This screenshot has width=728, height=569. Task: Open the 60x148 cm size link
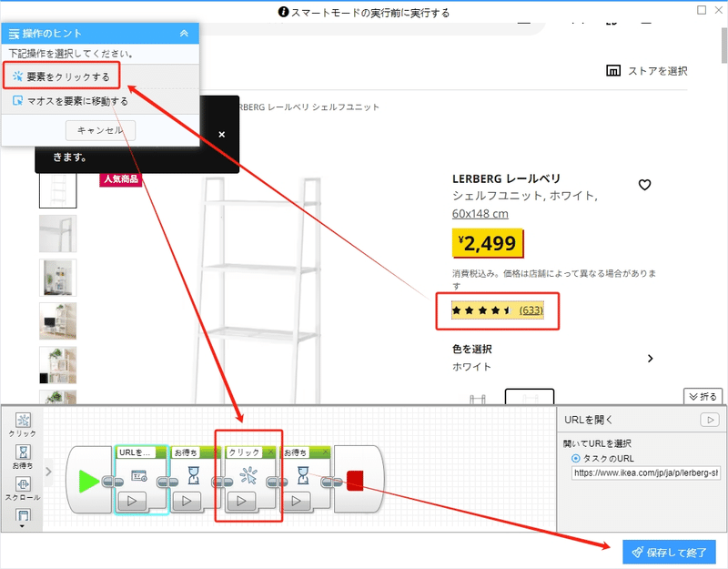point(480,214)
